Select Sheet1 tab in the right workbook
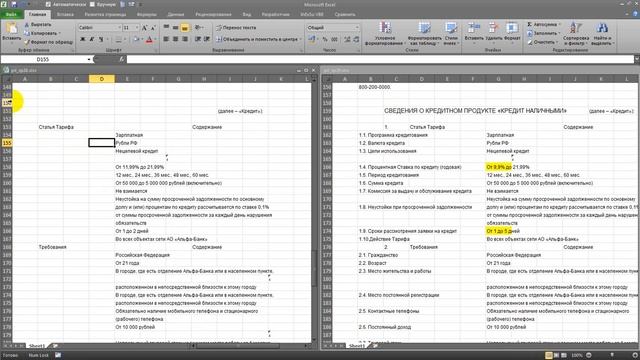 click(x=357, y=346)
